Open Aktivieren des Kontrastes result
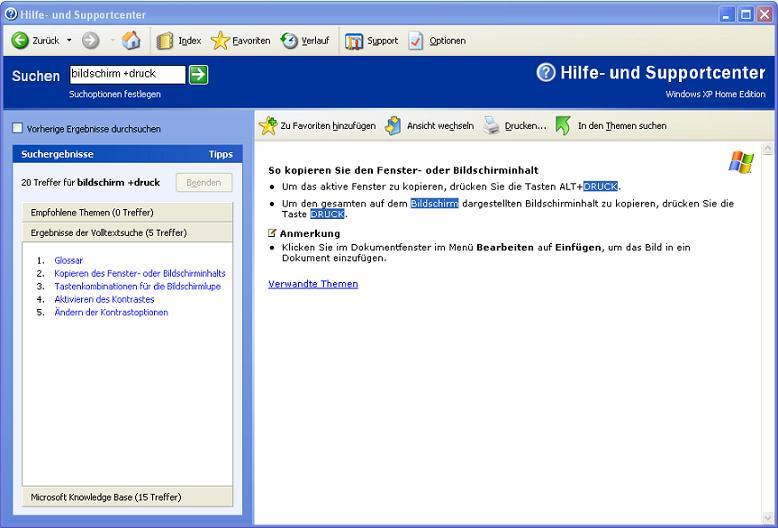The image size is (778, 528). [x=104, y=299]
